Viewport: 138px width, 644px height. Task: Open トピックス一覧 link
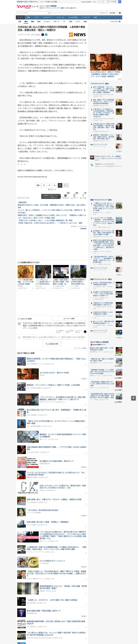(115, 21)
